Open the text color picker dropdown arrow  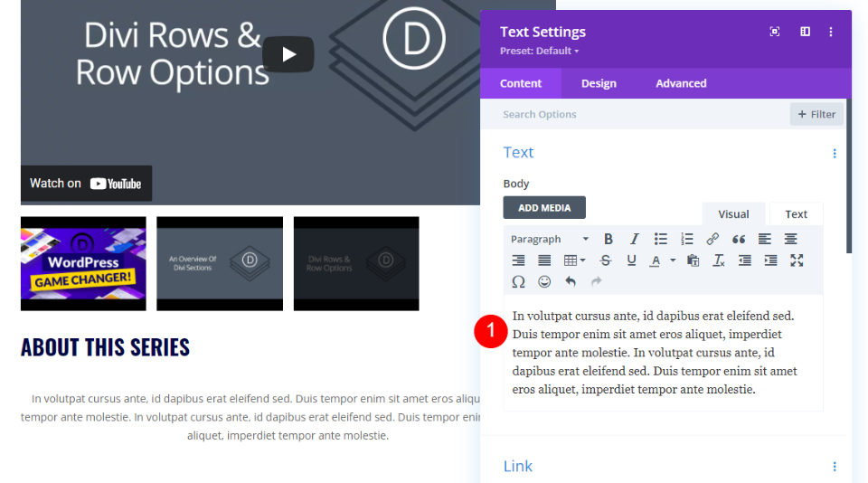pos(672,260)
